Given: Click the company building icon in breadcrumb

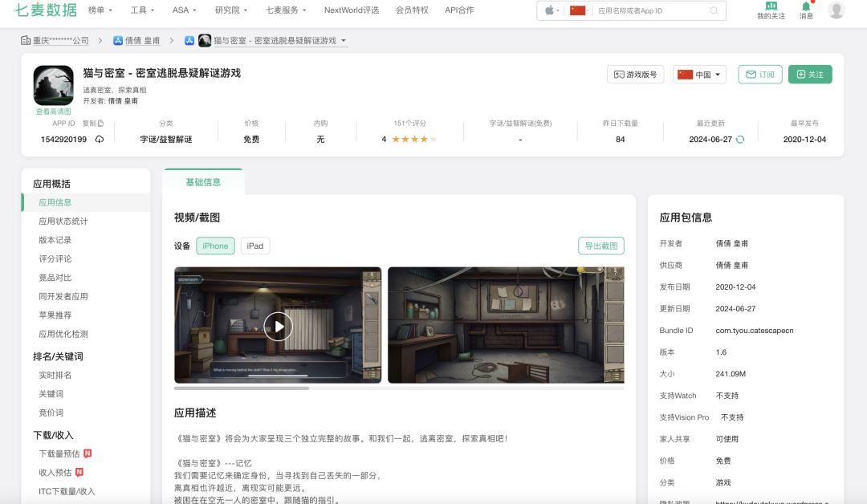Looking at the screenshot, I should coord(26,40).
